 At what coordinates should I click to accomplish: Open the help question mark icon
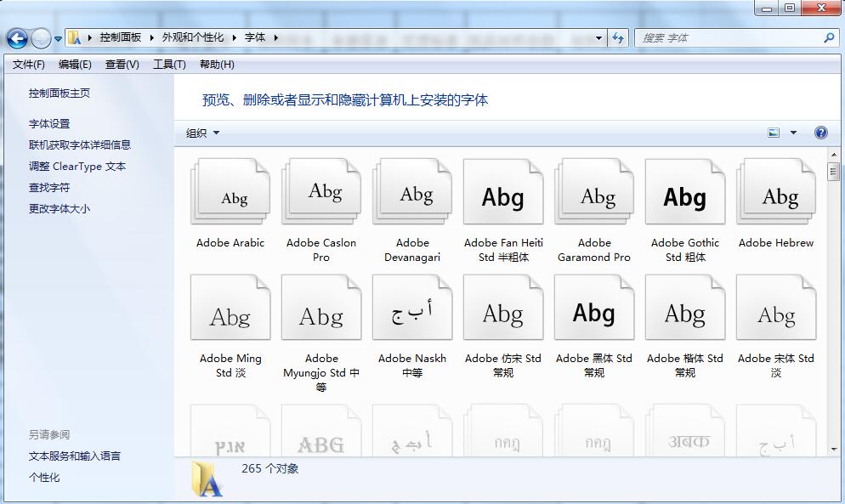click(x=820, y=133)
